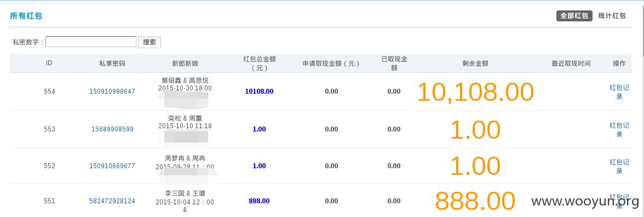Click the date 2015-10-10 11:18

(185, 126)
